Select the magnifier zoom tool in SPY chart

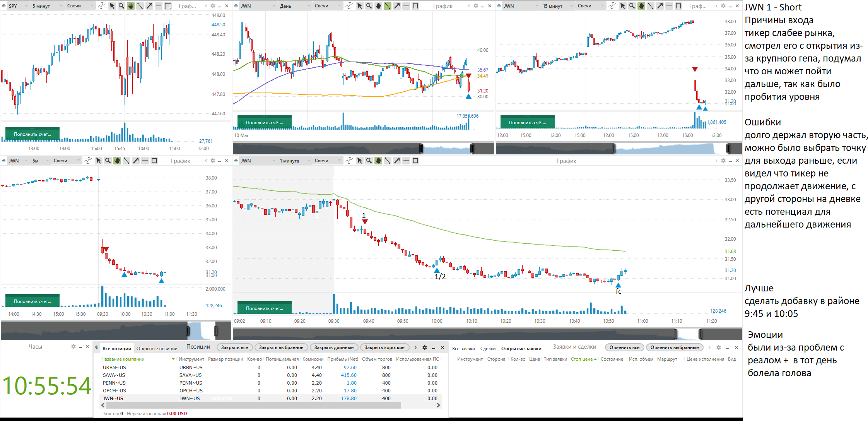[121, 6]
